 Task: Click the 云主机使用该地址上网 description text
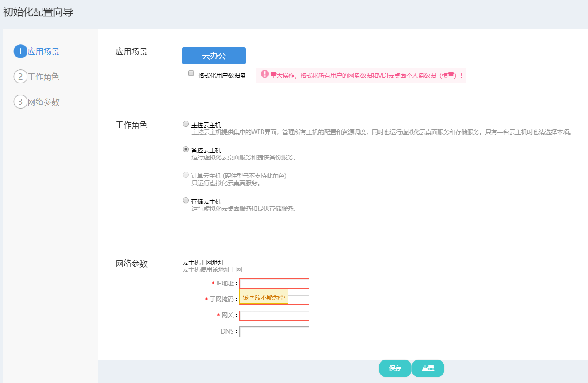[212, 269]
